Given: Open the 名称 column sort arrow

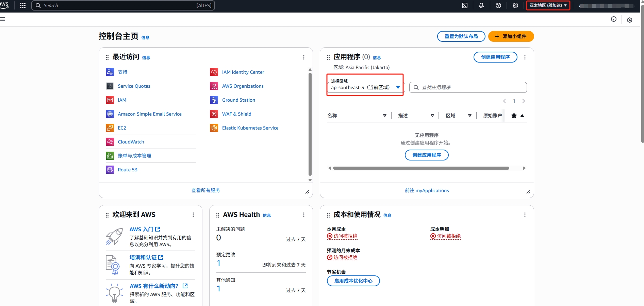Looking at the screenshot, I should click(x=385, y=116).
